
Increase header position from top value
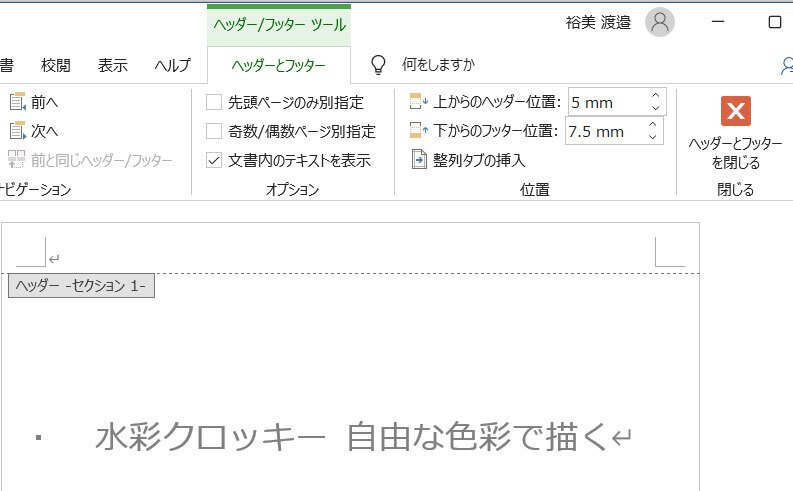coord(655,96)
